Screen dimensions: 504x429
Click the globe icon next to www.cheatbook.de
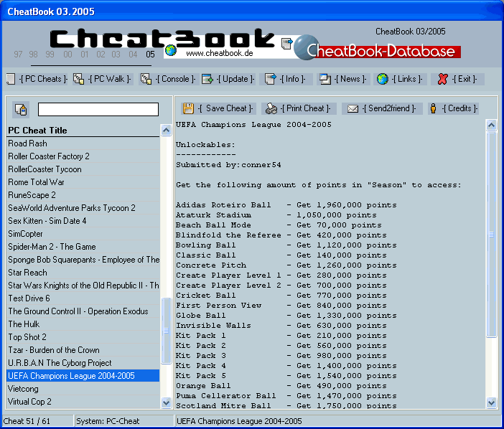(171, 50)
